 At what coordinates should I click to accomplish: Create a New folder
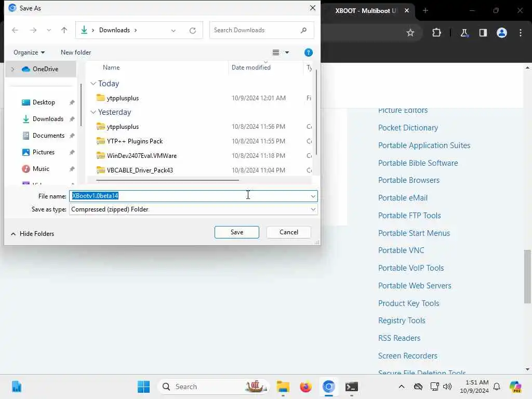click(76, 52)
